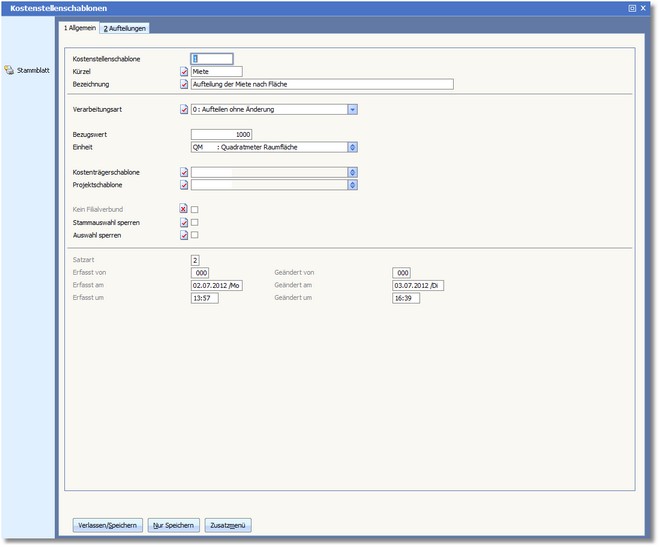Expand the Einheit selection dropdown
Viewport: 659px width, 547px height.
353,147
